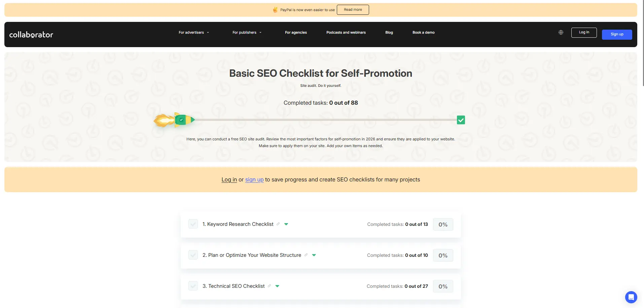Screen dimensions: 644x308
Task: Click the Read more button about PayPal
Action: coord(353,9)
